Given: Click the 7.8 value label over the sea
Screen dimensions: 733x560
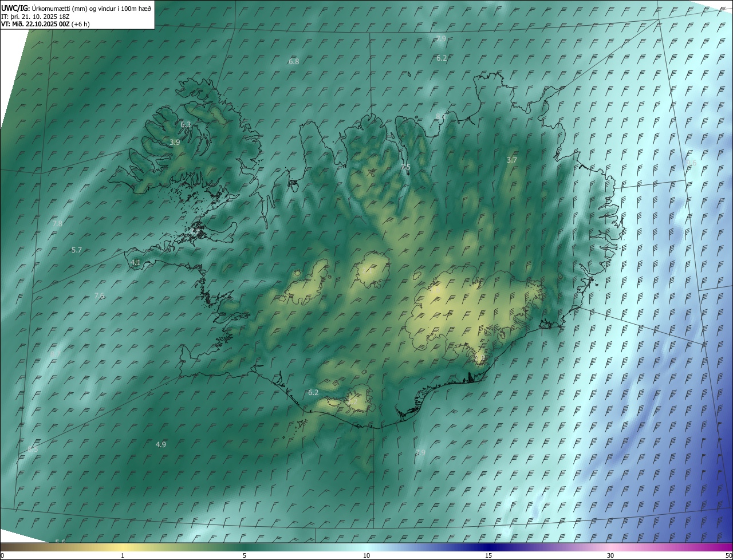Looking at the screenshot, I should point(57,224).
